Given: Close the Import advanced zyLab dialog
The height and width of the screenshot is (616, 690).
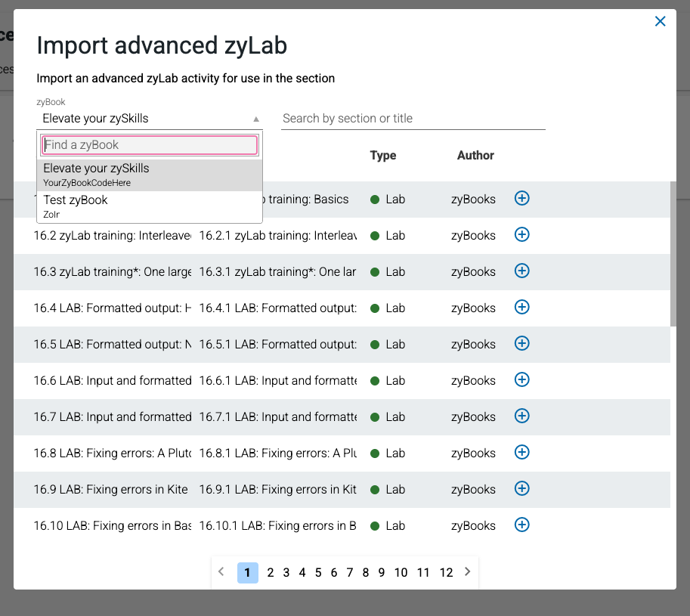Looking at the screenshot, I should click(x=660, y=21).
